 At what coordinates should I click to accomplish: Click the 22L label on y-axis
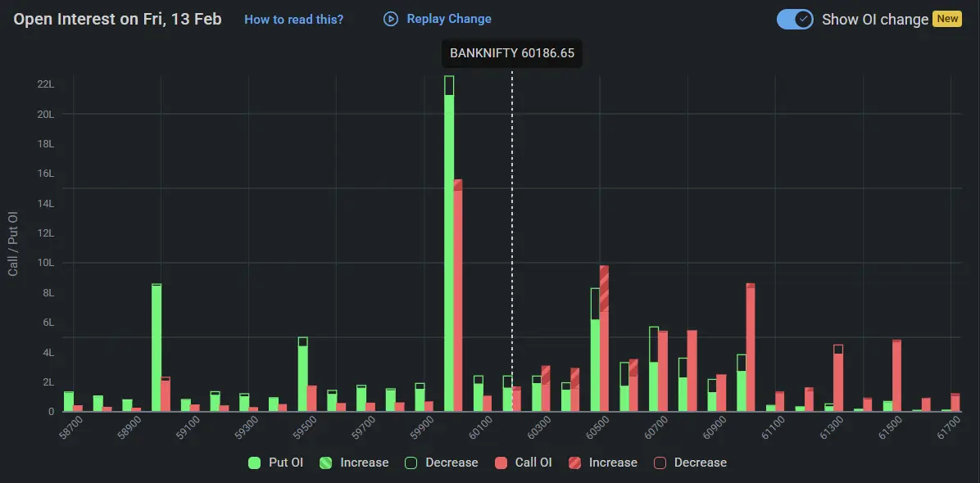click(45, 84)
